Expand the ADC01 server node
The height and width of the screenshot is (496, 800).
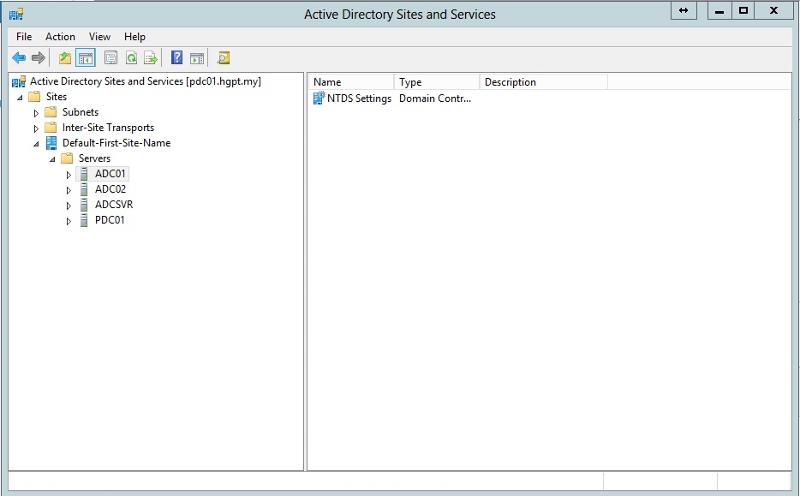pyautogui.click(x=68, y=175)
